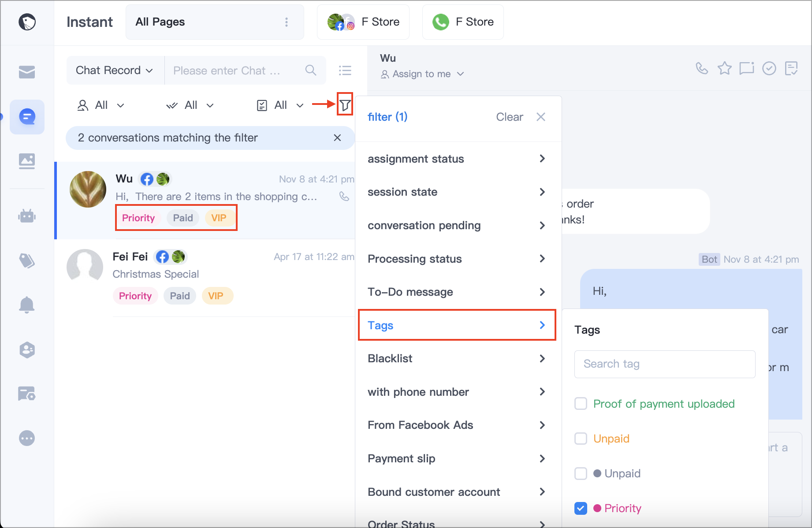Viewport: 812px width, 528px height.
Task: Open the chat settings sidebar icon
Action: click(27, 394)
